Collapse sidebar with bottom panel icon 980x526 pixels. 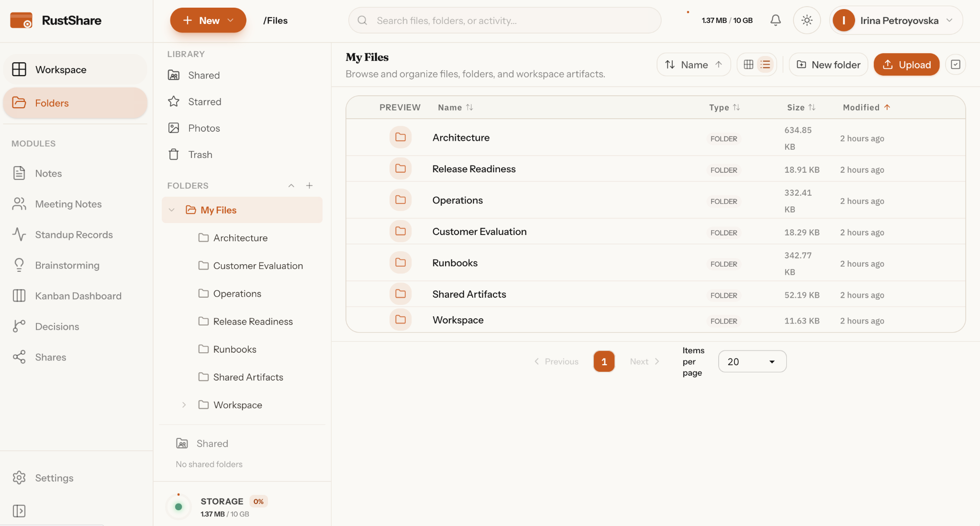coord(19,511)
